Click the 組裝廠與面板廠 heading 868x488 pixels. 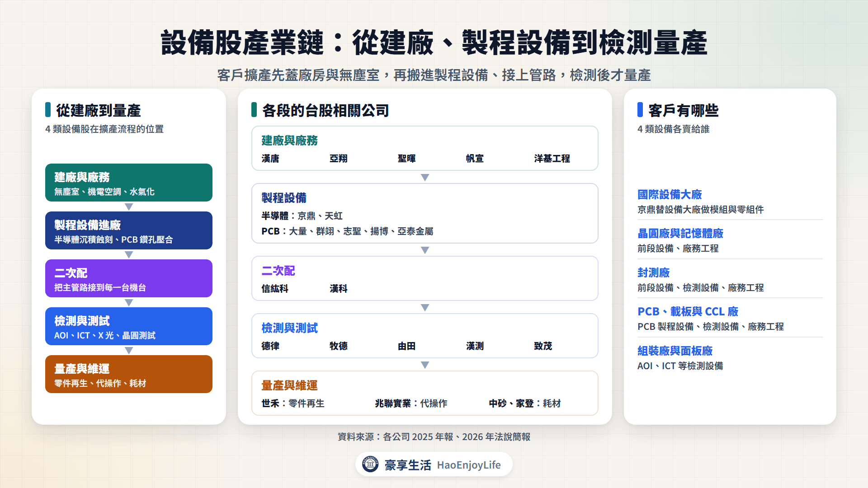point(675,351)
